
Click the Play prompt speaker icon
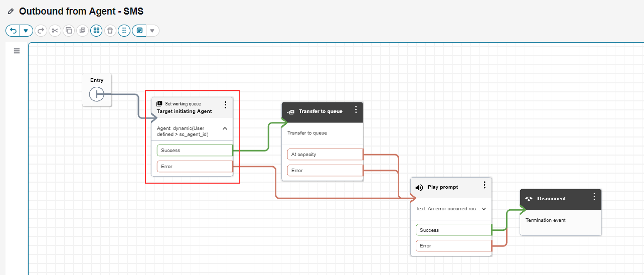pyautogui.click(x=419, y=187)
